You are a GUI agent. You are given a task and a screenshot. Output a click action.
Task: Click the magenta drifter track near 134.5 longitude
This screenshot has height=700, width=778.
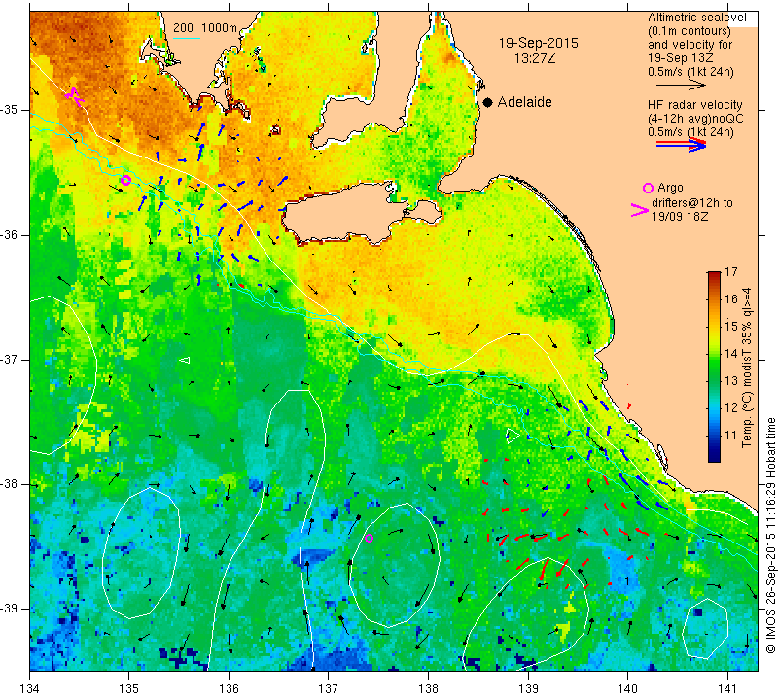click(x=75, y=95)
